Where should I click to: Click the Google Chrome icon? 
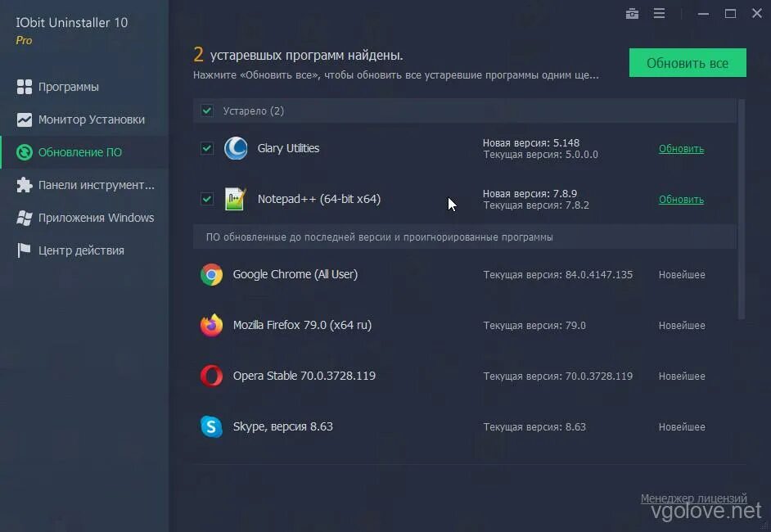pos(211,274)
